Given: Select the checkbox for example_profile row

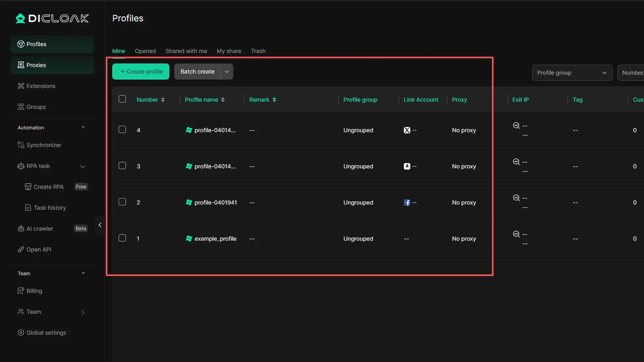Looking at the screenshot, I should click(122, 238).
